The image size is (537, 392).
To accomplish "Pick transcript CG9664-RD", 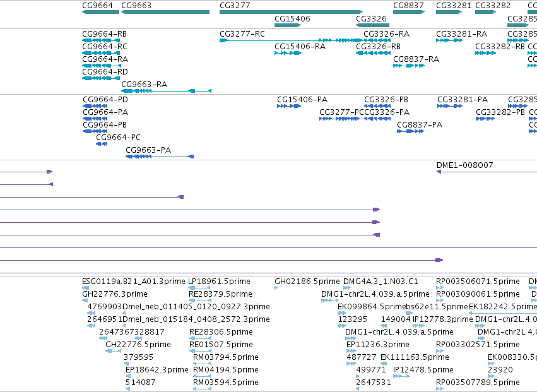I will (101, 78).
